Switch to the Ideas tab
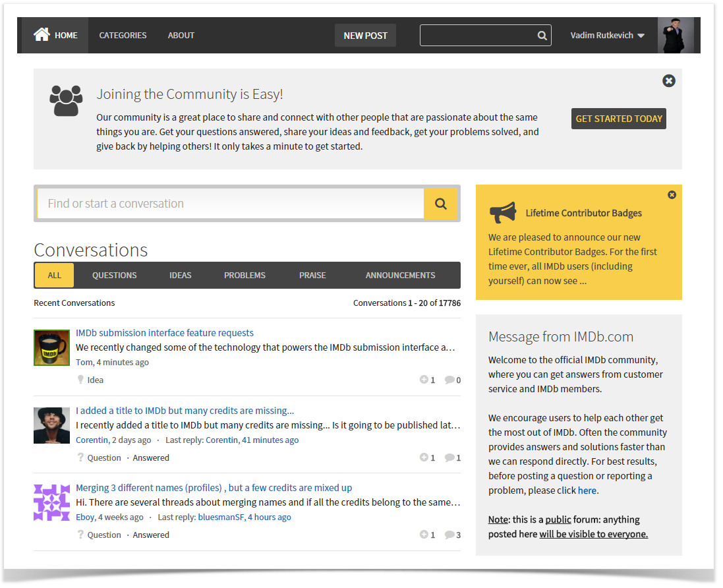The height and width of the screenshot is (588, 723). click(181, 276)
